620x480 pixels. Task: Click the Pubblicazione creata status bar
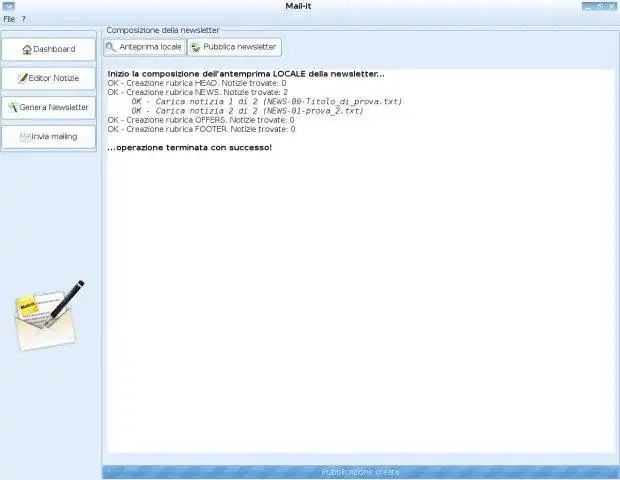pyautogui.click(x=361, y=472)
